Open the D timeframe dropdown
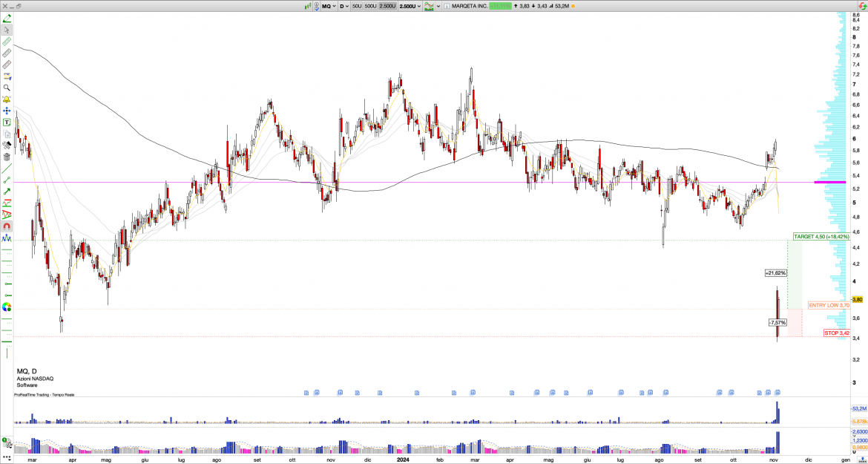The width and height of the screenshot is (868, 464). pyautogui.click(x=344, y=6)
